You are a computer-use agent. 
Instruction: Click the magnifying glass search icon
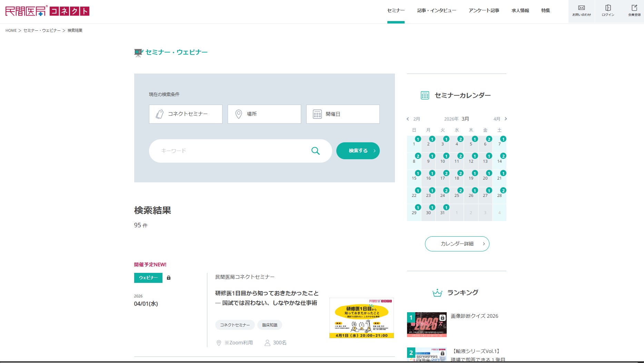point(315,151)
